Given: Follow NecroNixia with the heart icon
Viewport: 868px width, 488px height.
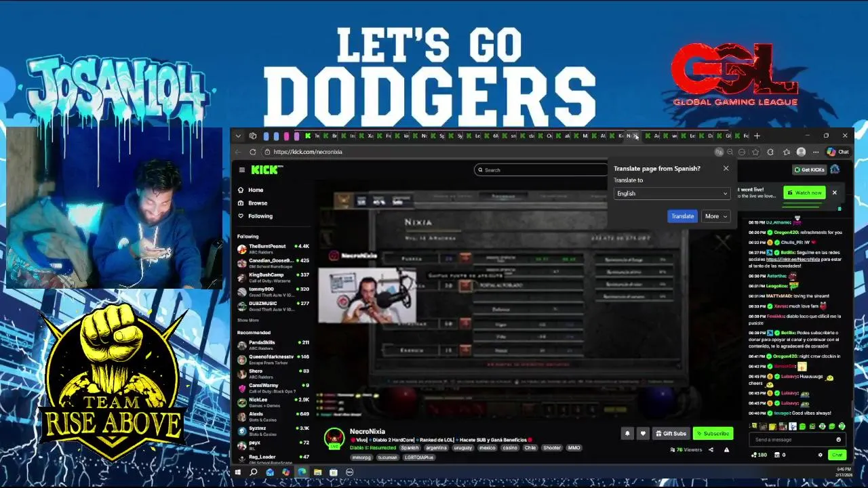Looking at the screenshot, I should click(643, 434).
